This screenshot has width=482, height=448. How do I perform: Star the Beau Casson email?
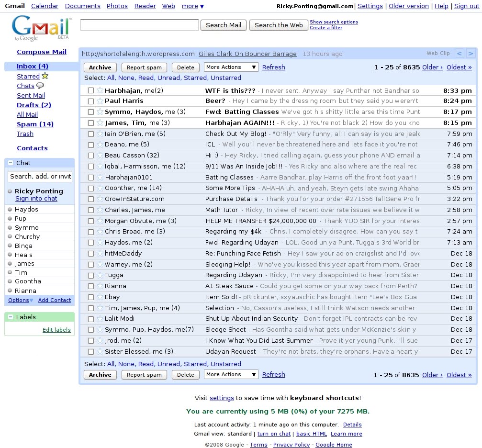click(x=100, y=155)
